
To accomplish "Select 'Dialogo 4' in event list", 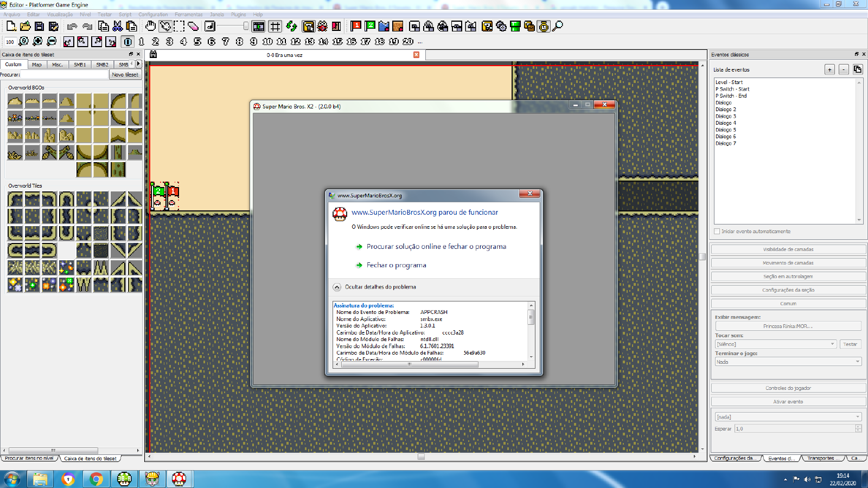I will point(725,123).
